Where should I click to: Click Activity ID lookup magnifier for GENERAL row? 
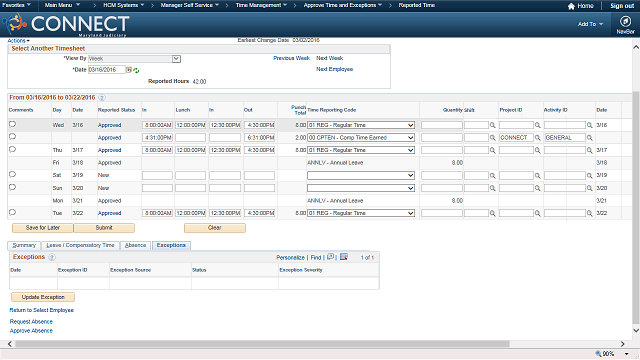[x=589, y=138]
